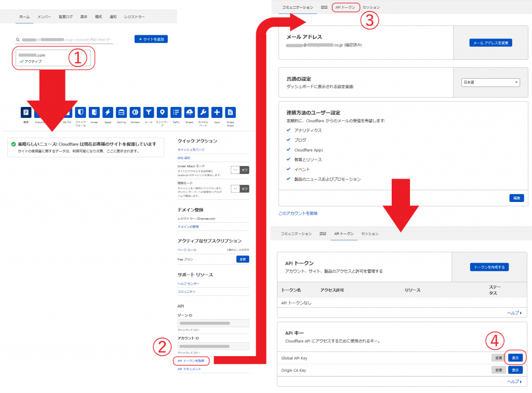The image size is (532, 393).
Task: Open the Overview (概要) icon
Action: 26,112
